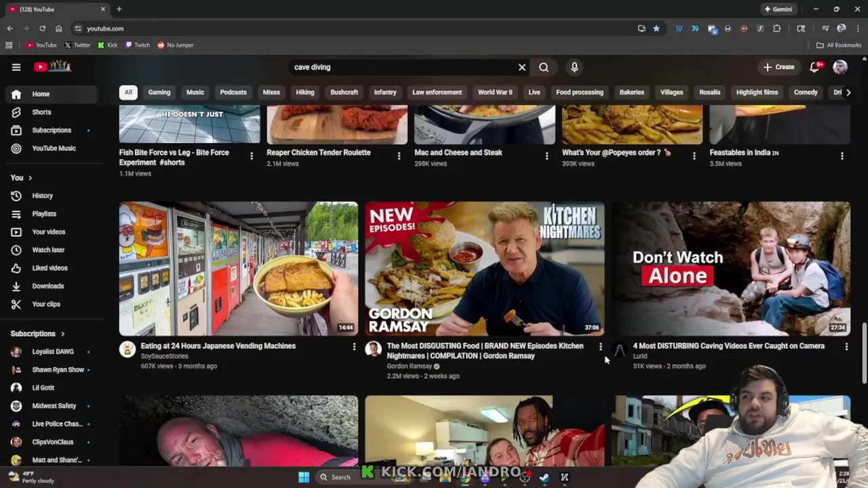Open Liked videos in sidebar
This screenshot has height=488, width=868.
click(51, 268)
